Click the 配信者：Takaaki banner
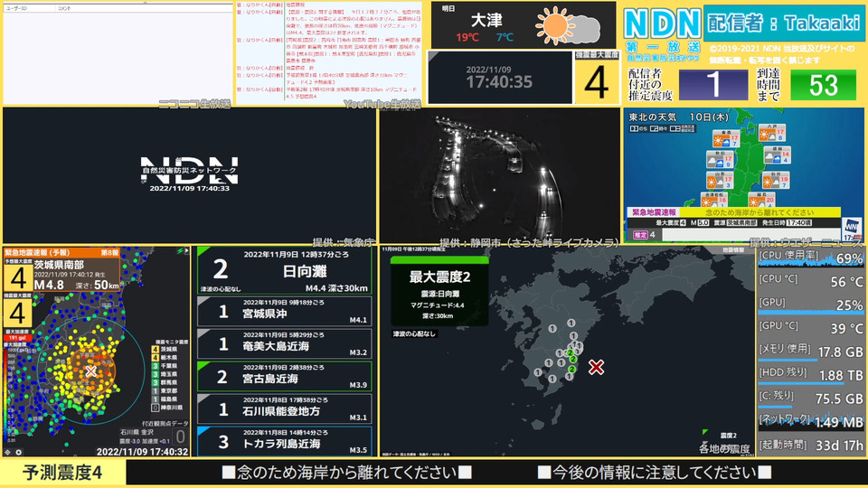The image size is (868, 488). pyautogui.click(x=784, y=23)
